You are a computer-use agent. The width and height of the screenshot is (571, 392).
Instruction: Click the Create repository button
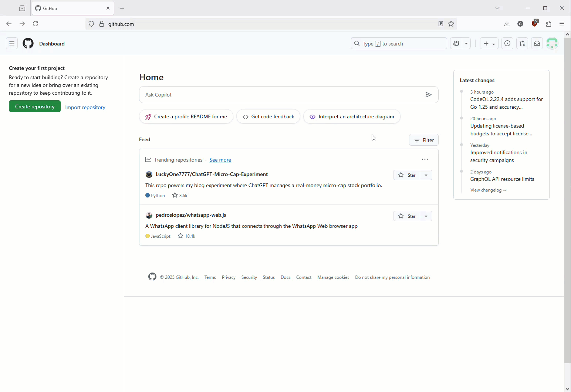tap(34, 106)
